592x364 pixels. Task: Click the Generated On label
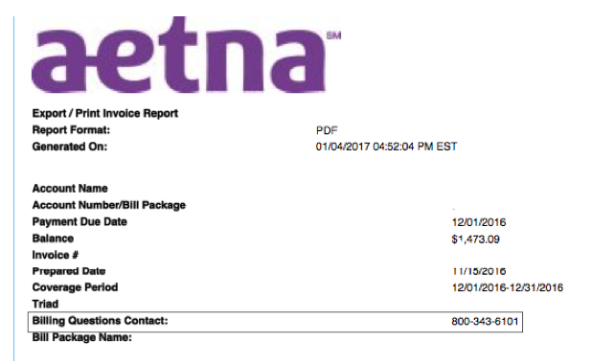(70, 147)
